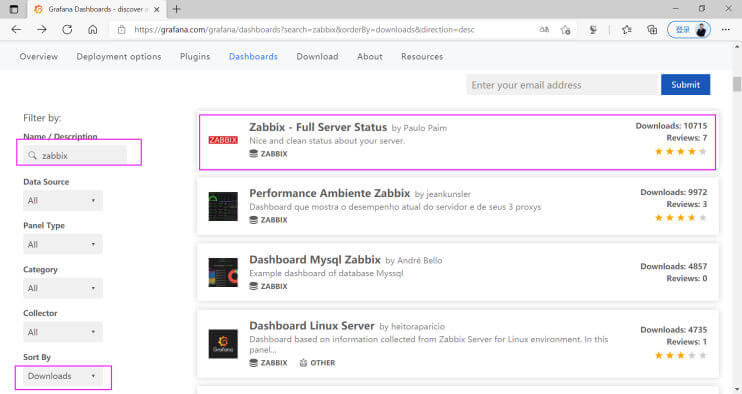Open Dashboard Linux Server link
Image resolution: width=742 pixels, height=394 pixels.
point(312,326)
